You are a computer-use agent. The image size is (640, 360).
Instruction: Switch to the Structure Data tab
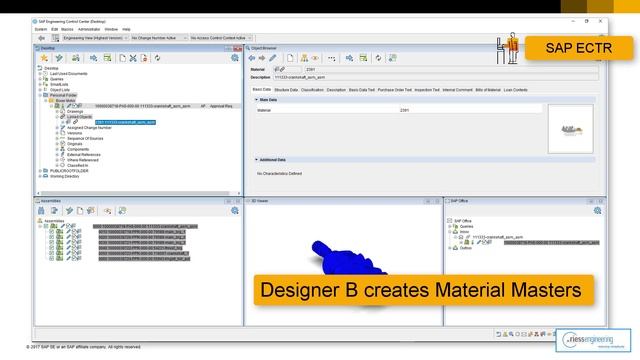[286, 90]
